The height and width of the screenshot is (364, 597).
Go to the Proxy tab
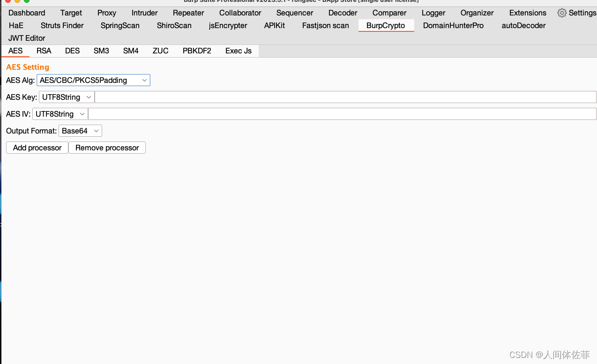point(107,13)
